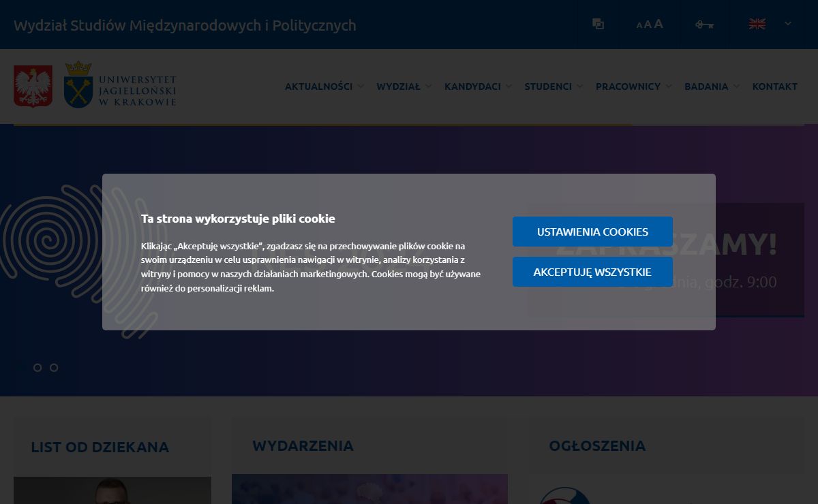Select the largest font size A
The height and width of the screenshot is (504, 818).
pyautogui.click(x=658, y=24)
